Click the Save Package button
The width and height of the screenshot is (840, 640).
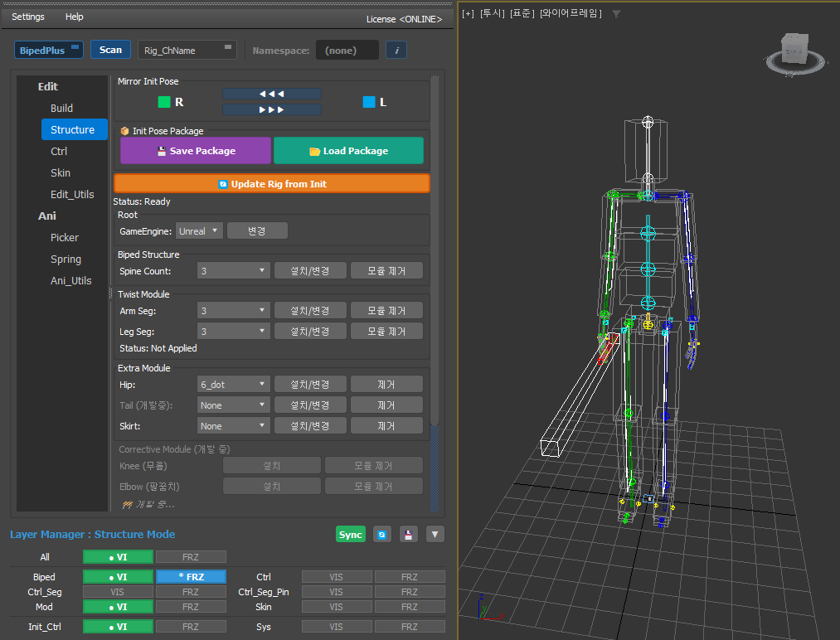(x=196, y=151)
